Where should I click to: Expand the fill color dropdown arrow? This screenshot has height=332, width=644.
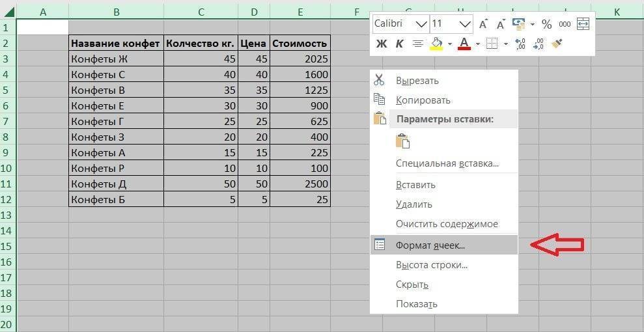450,44
